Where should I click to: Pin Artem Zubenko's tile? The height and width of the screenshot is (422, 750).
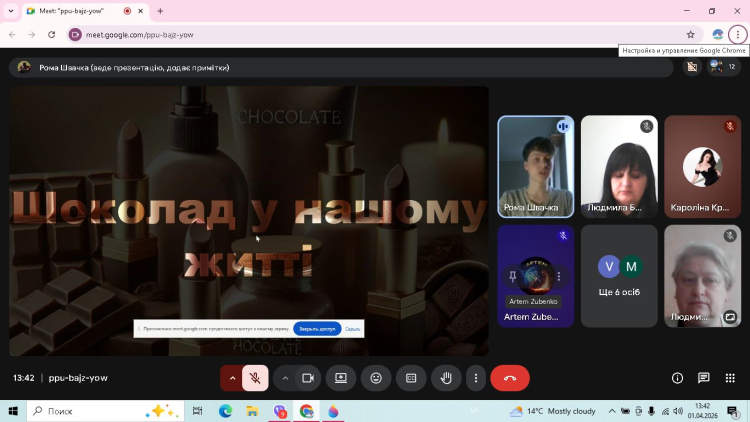tap(512, 276)
